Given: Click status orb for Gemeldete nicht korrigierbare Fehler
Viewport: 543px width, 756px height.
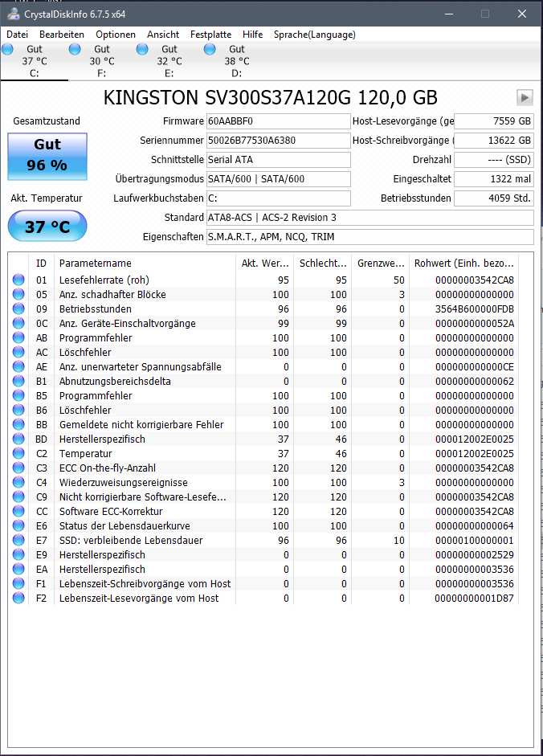Looking at the screenshot, I should click(18, 424).
